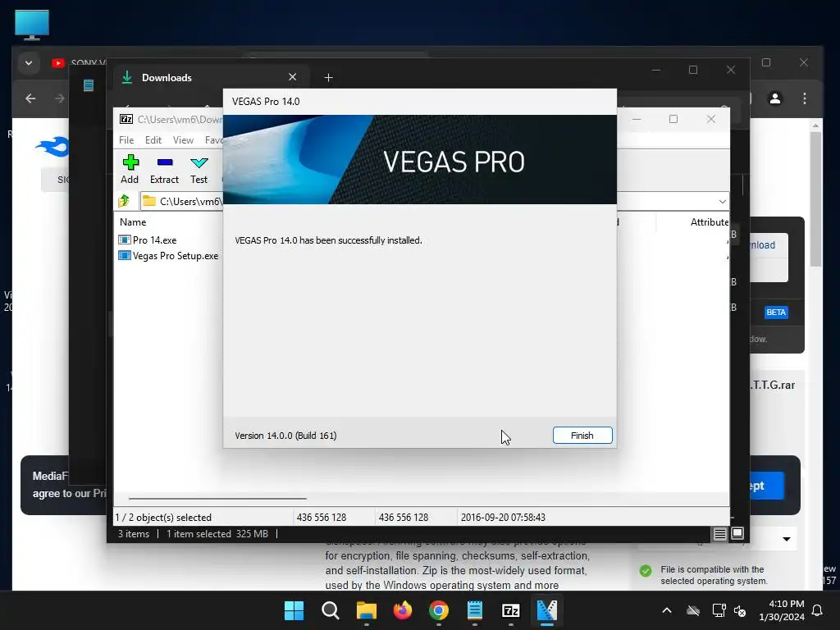Click the network status tray icon
The height and width of the screenshot is (630, 840).
pyautogui.click(x=719, y=610)
